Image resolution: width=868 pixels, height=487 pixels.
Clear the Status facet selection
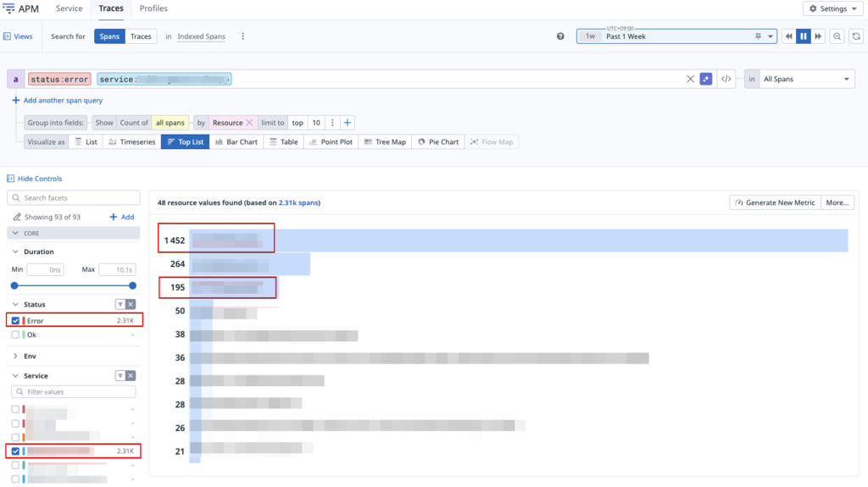pos(131,304)
